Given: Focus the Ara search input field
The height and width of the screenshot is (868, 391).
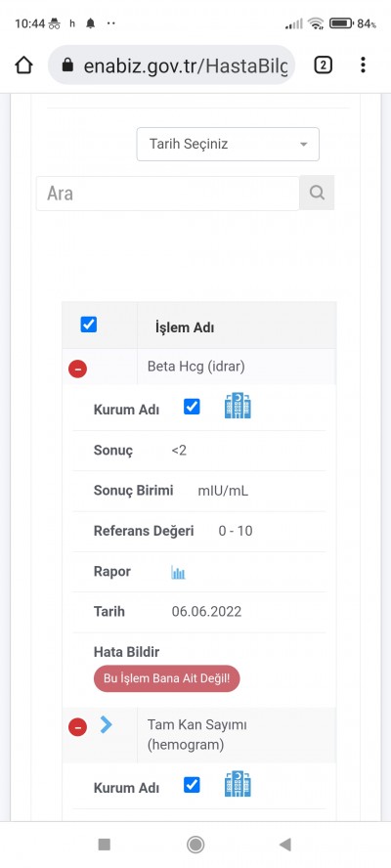Looking at the screenshot, I should pos(168,194).
